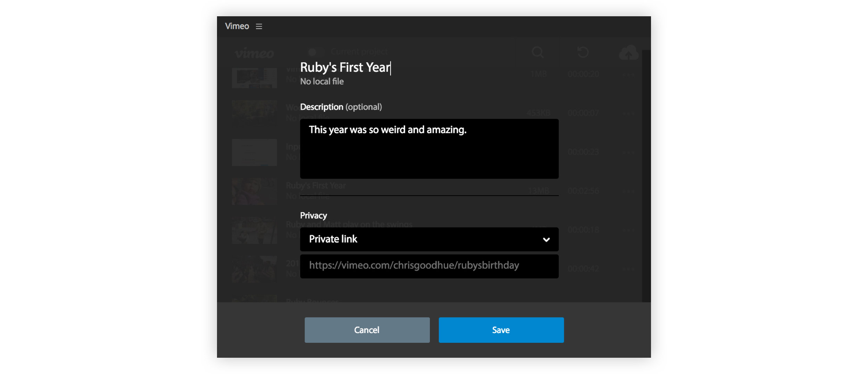The height and width of the screenshot is (374, 868).
Task: Open the Privacy dropdown showing Private link
Action: pyautogui.click(x=429, y=239)
